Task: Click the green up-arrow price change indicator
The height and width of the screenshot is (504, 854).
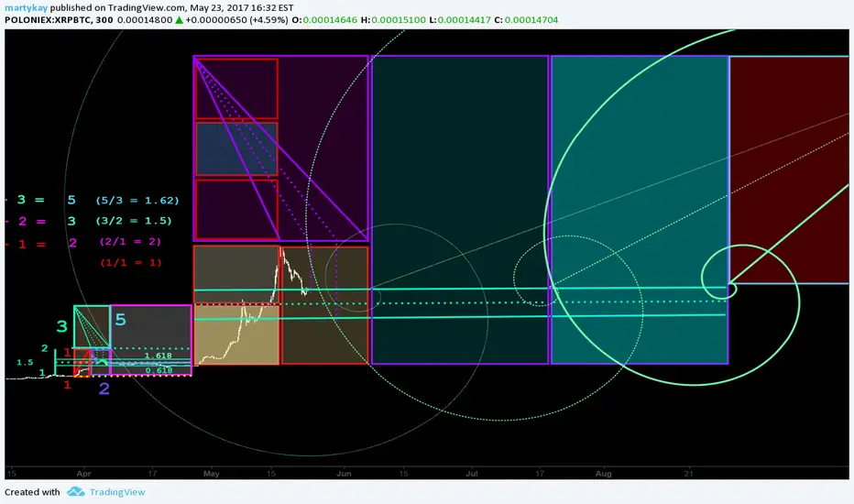Action: pyautogui.click(x=179, y=20)
